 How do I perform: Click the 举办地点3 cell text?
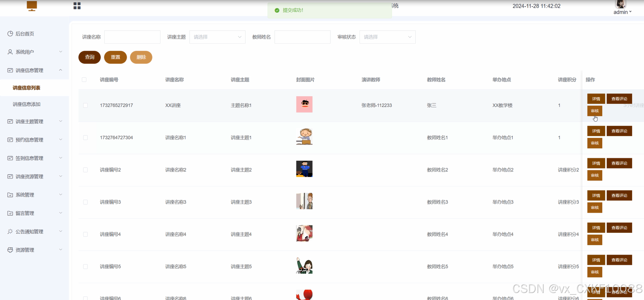point(503,202)
